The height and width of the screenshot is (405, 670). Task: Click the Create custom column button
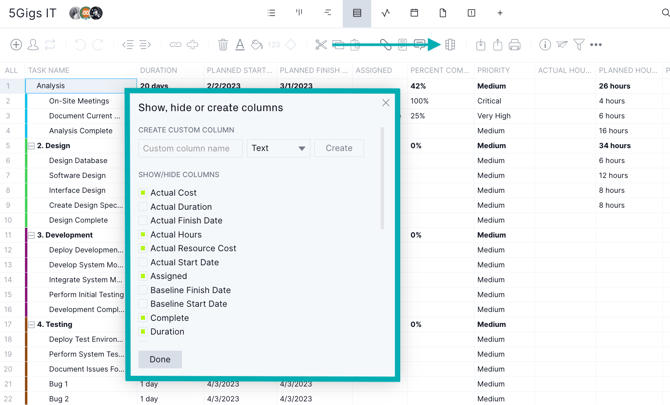coord(339,148)
